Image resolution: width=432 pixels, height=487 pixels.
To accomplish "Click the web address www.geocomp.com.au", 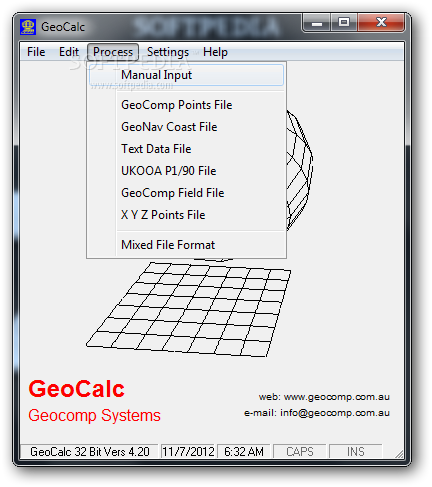I will point(337,397).
